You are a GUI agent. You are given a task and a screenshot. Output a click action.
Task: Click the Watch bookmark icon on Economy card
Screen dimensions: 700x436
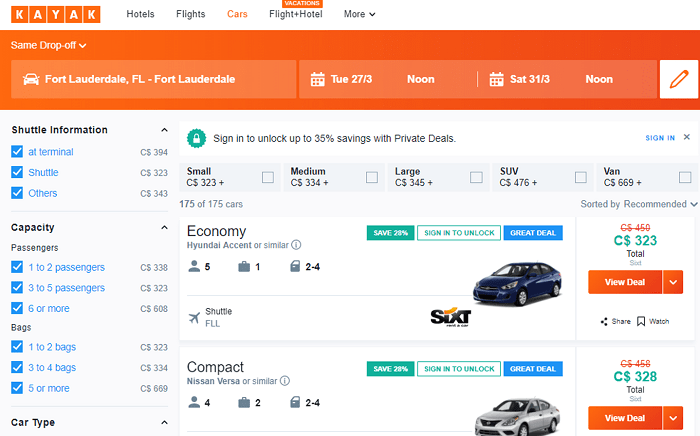pyautogui.click(x=641, y=321)
